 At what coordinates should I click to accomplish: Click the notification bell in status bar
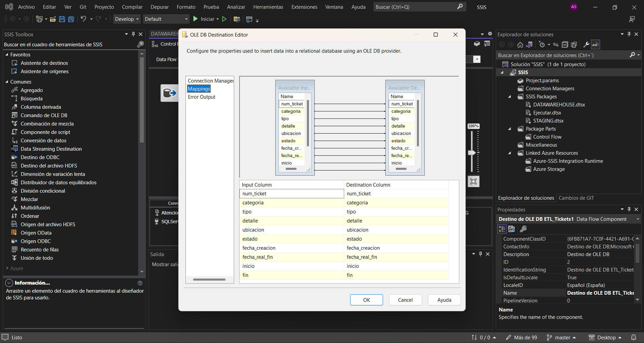tap(634, 337)
